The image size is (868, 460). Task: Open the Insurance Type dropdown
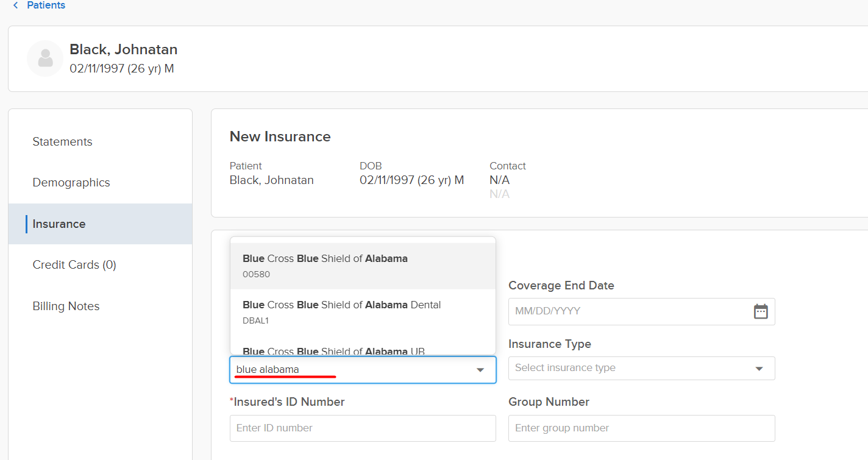(x=641, y=368)
